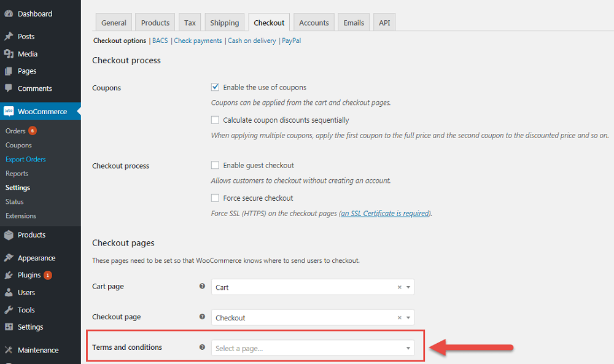
Task: Open the PayPal checkout section link
Action: [291, 41]
